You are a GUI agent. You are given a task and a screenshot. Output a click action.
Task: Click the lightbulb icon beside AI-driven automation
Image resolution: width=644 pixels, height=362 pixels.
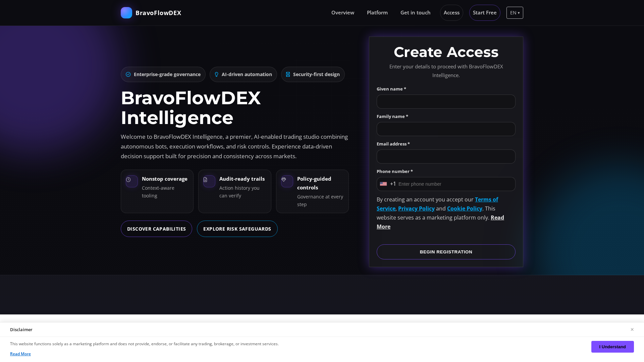(216, 74)
